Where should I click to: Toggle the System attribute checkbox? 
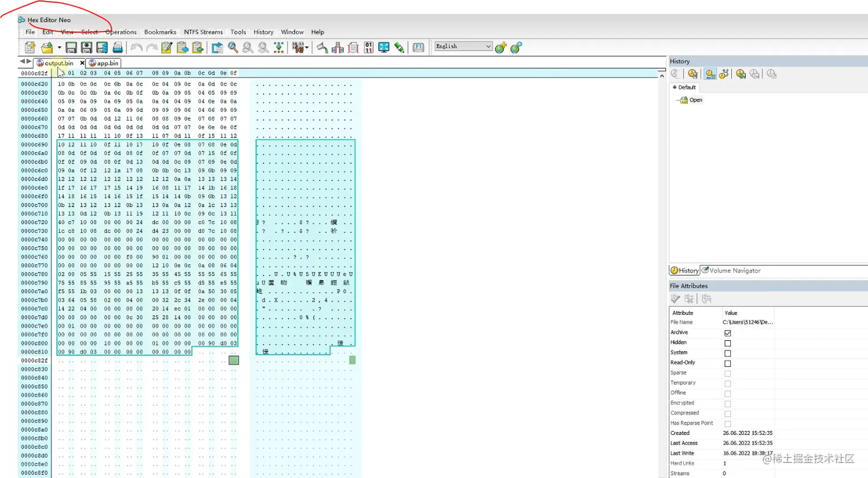[727, 353]
